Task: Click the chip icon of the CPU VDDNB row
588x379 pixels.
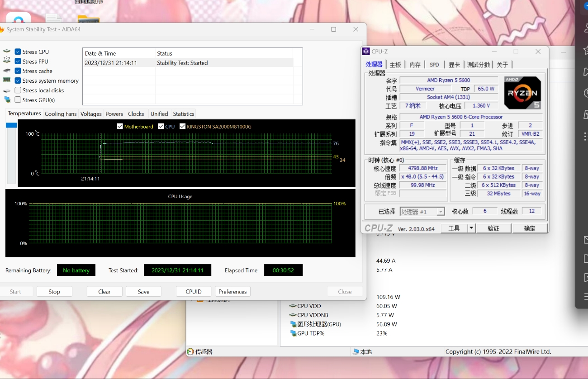Action: tap(293, 315)
